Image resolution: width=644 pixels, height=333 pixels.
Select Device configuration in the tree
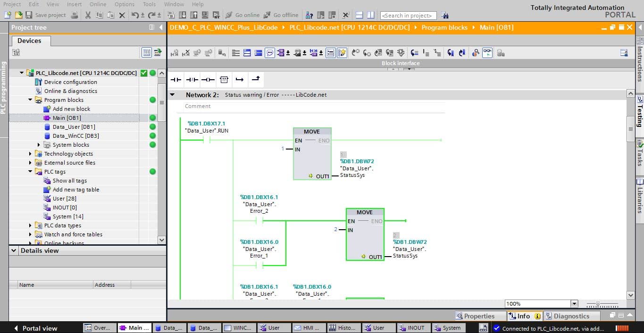(x=70, y=82)
